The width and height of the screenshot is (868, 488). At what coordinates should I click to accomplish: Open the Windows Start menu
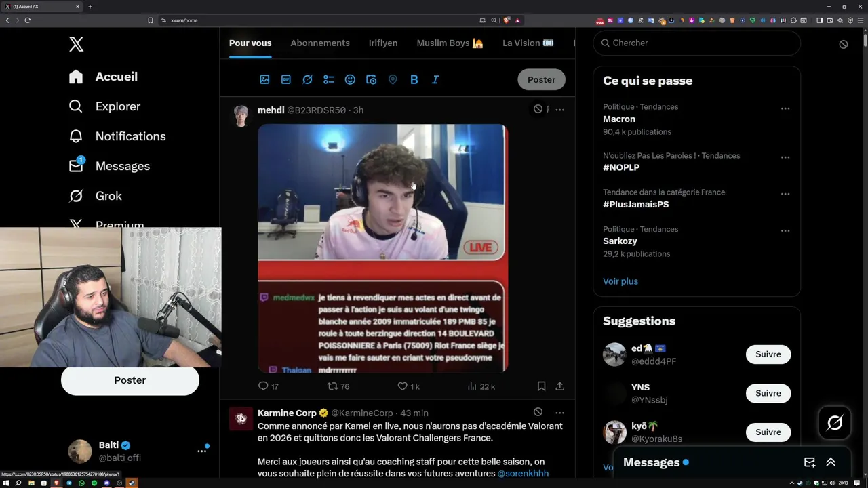coord(7,483)
